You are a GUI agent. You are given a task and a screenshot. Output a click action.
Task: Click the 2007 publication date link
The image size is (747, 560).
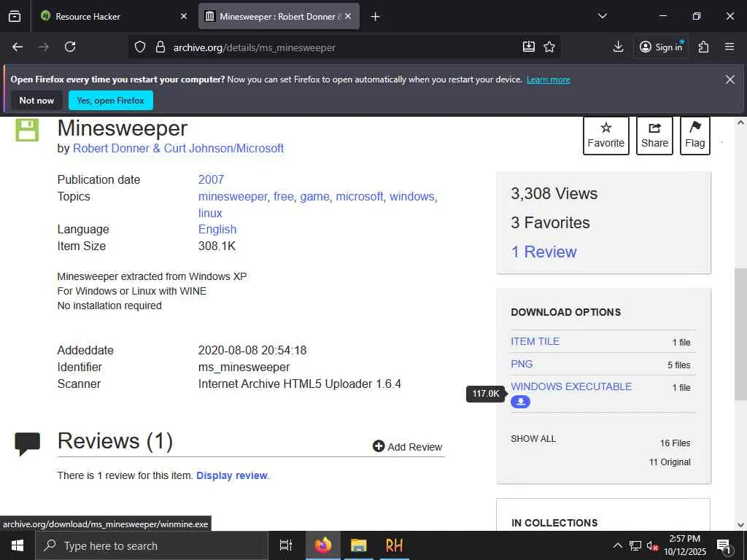point(211,179)
